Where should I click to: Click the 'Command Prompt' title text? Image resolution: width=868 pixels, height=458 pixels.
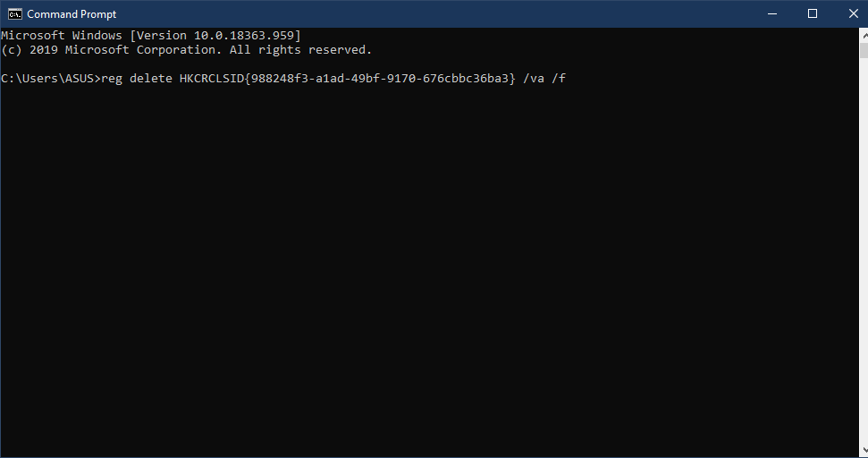point(72,13)
